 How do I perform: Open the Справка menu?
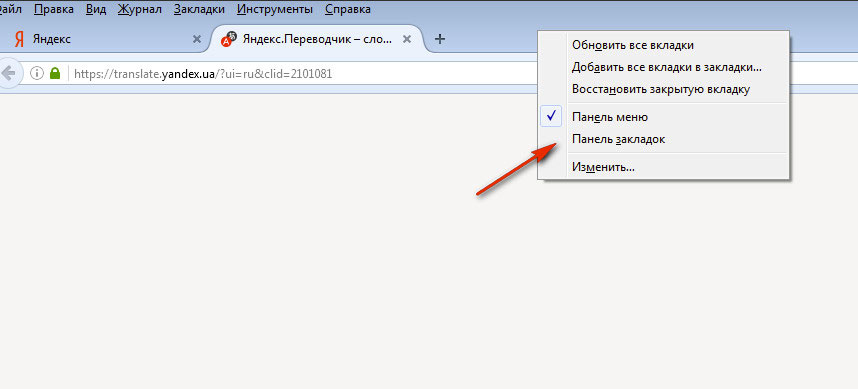pos(347,9)
